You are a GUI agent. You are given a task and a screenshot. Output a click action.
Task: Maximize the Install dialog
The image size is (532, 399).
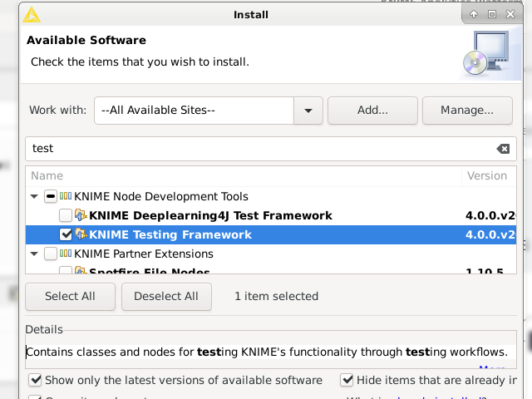pos(492,14)
